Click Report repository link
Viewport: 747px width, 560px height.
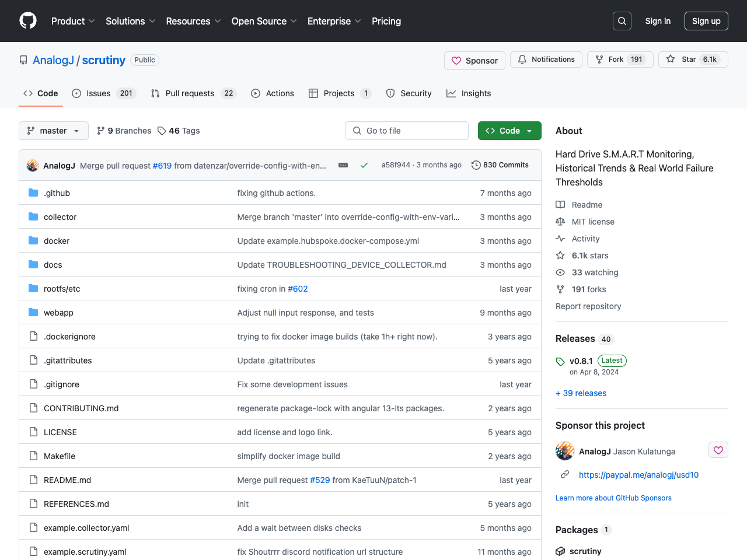click(x=588, y=306)
